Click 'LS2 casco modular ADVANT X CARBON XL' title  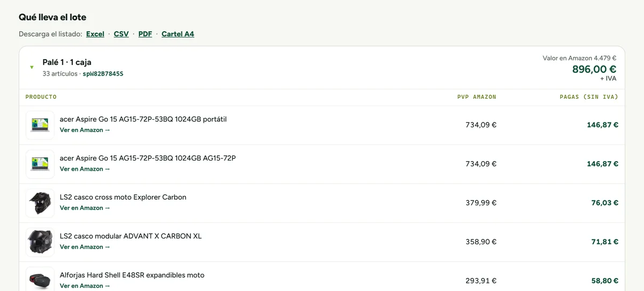pos(130,236)
